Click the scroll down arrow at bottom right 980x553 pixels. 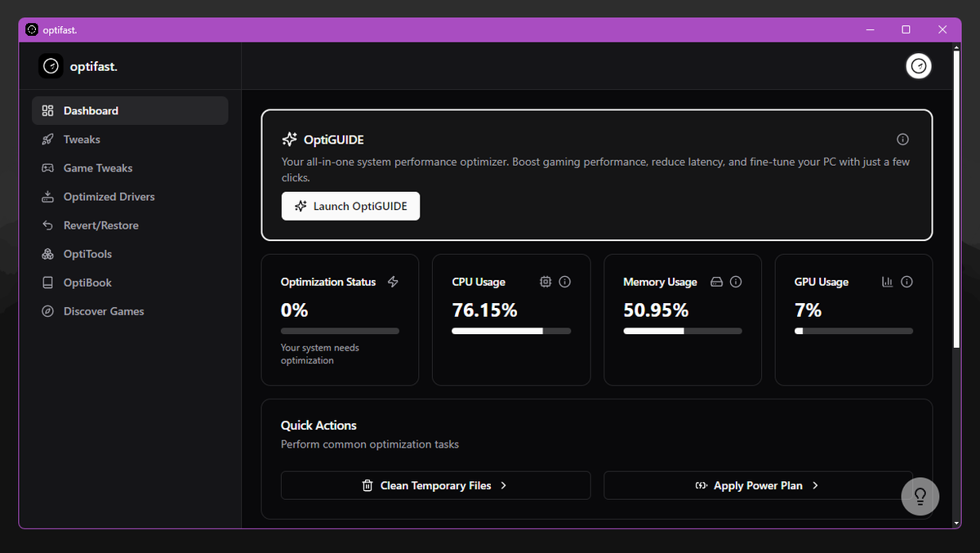[x=957, y=522]
